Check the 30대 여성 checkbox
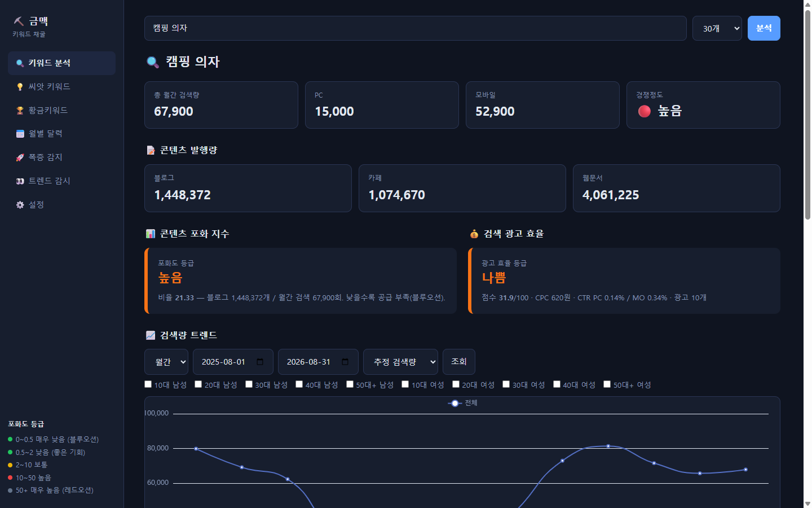This screenshot has width=812, height=508. (506, 384)
